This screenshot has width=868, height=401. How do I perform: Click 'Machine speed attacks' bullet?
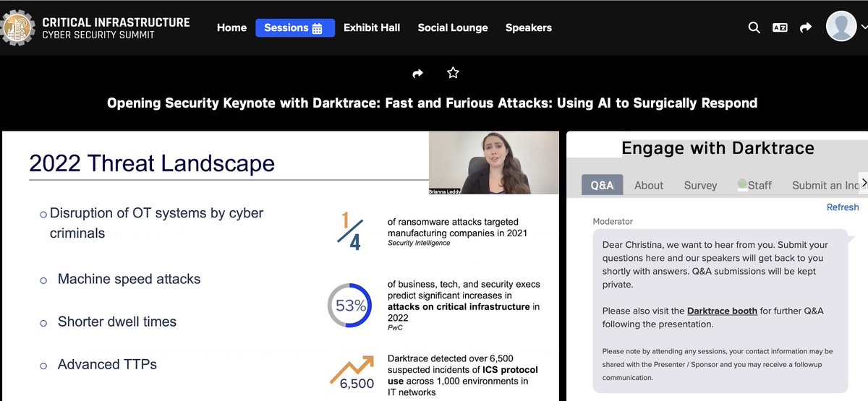129,279
